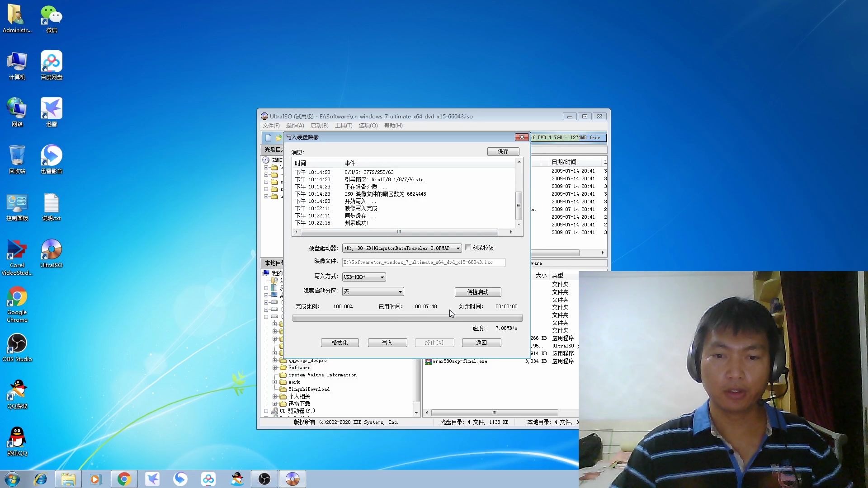The height and width of the screenshot is (488, 868).
Task: Click the New file icon in UltraISO toolbar
Action: (268, 138)
